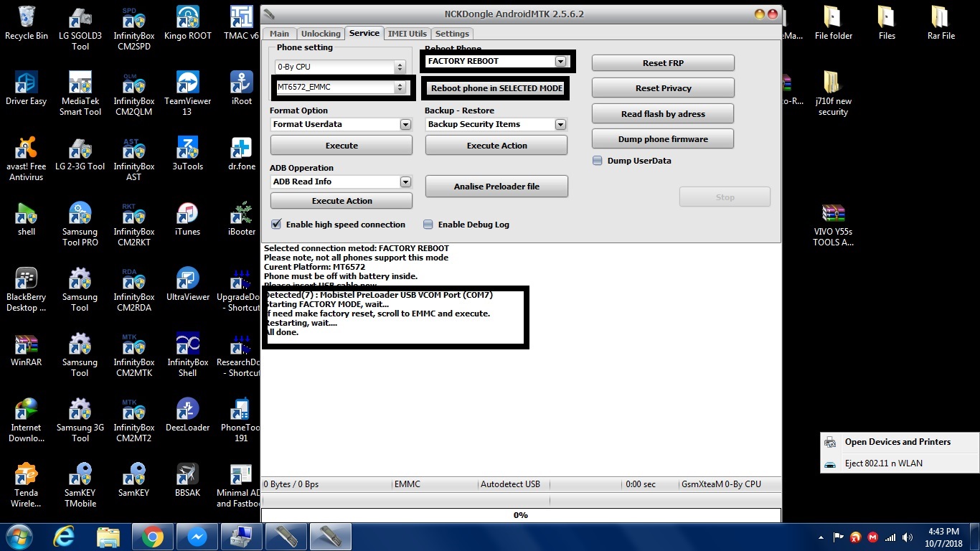The height and width of the screenshot is (551, 980).
Task: Click Execute Action under ADB Opperation
Action: point(341,201)
